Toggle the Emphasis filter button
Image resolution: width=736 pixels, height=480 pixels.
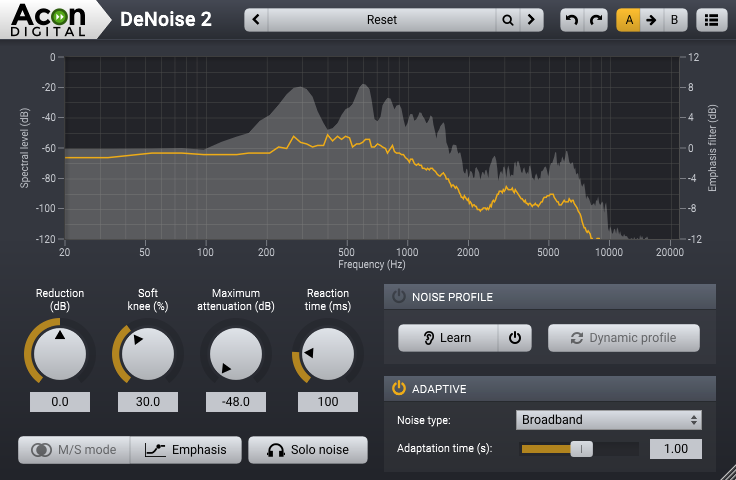coord(186,450)
